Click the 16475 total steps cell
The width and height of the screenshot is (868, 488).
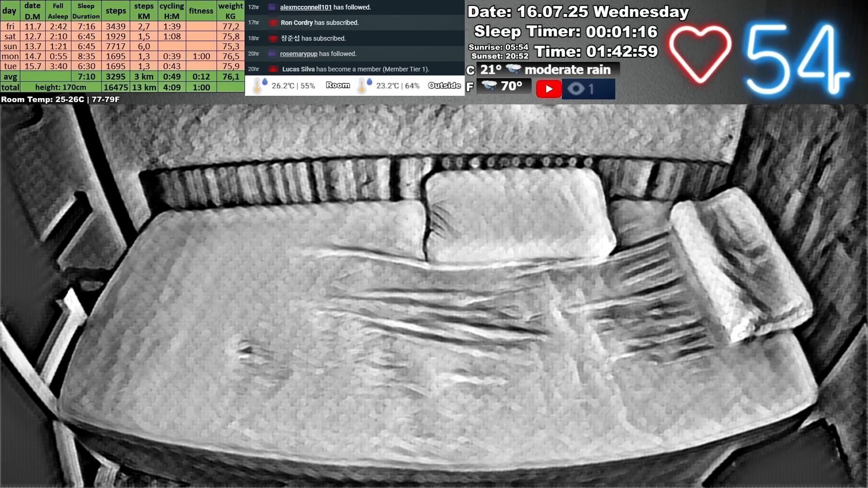coord(116,88)
